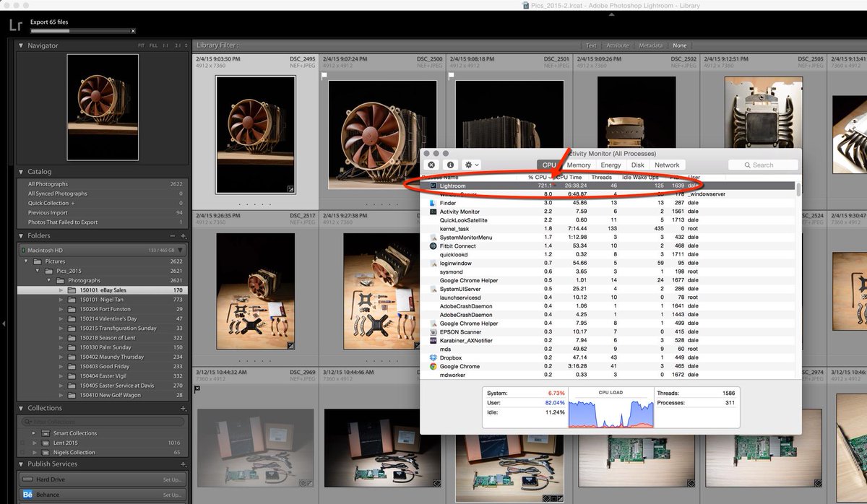Click the 150410 New Golf Wagon folder icon
867x504 pixels.
coord(72,395)
